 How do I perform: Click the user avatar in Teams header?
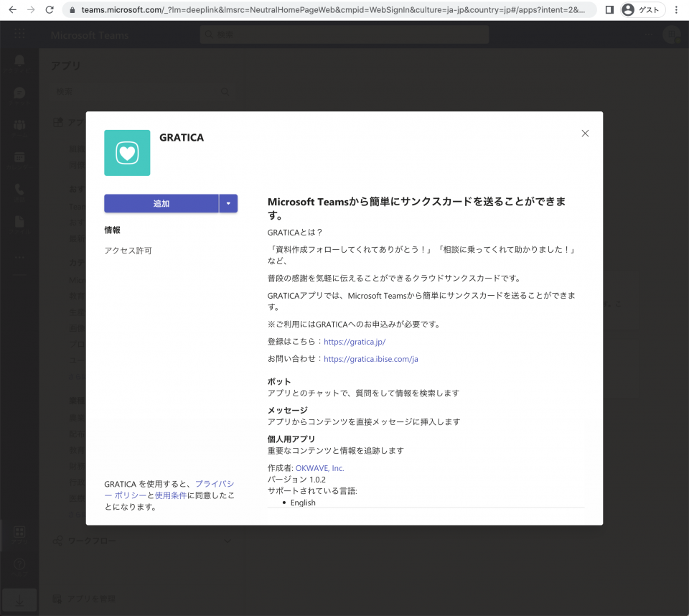click(672, 34)
